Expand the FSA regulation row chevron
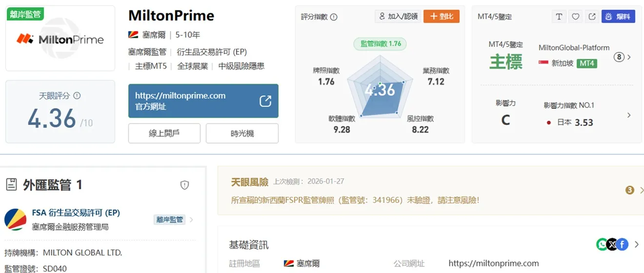Image resolution: width=644 pixels, height=273 pixels. [191, 220]
